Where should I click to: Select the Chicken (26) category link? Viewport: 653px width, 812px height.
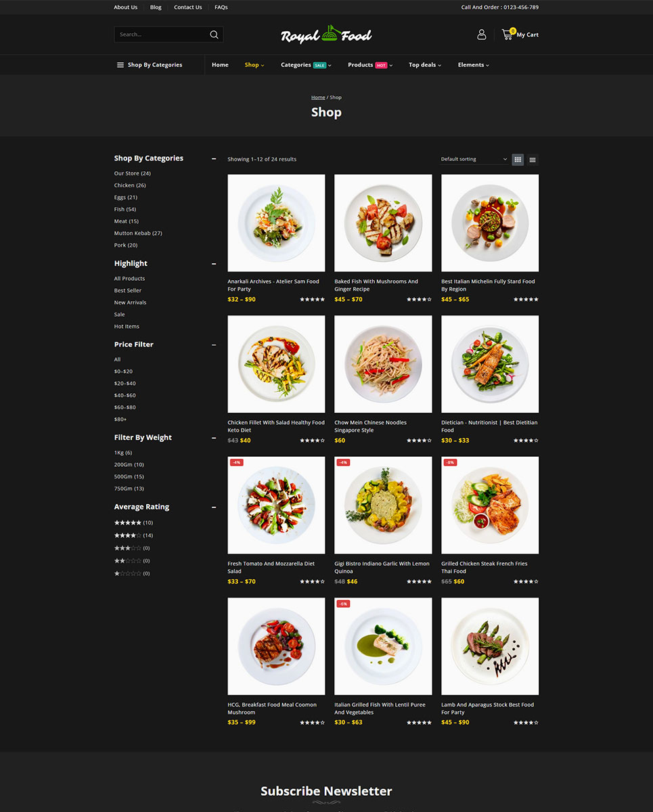pyautogui.click(x=130, y=185)
